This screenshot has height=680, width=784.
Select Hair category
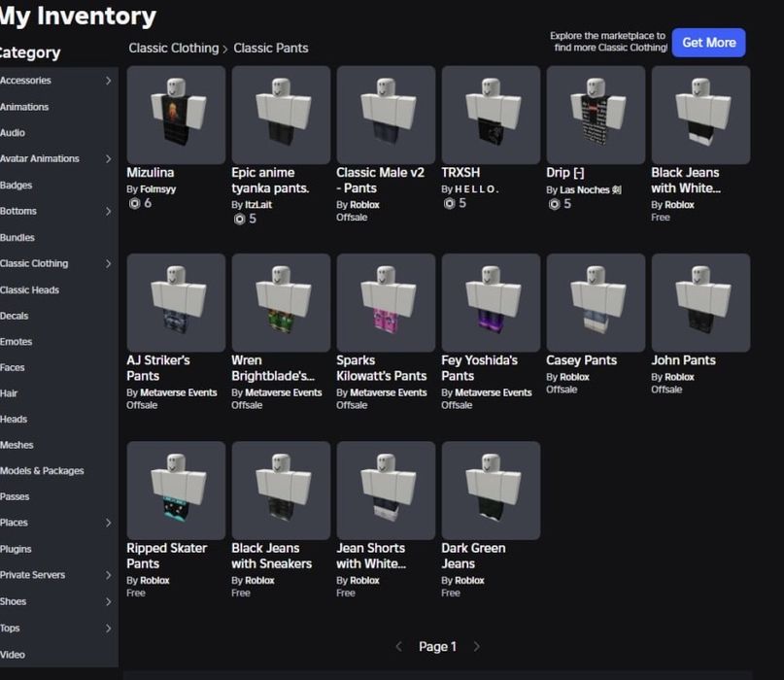pos(9,393)
